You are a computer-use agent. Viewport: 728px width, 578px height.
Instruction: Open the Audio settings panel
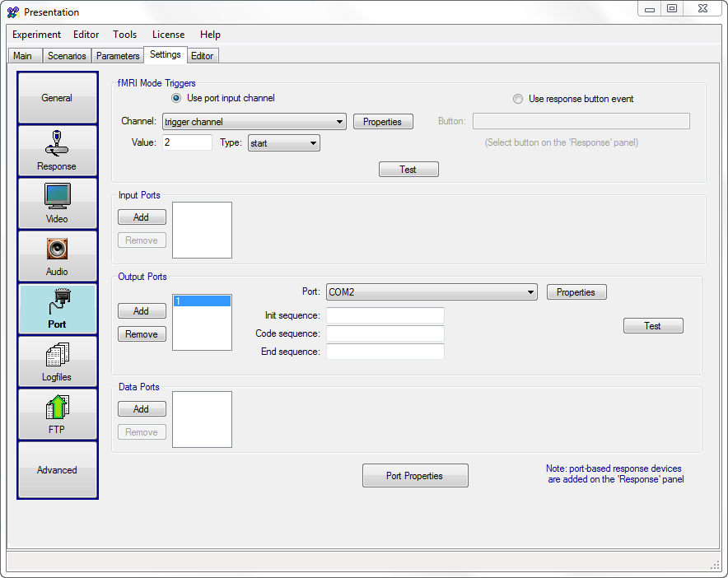click(57, 256)
